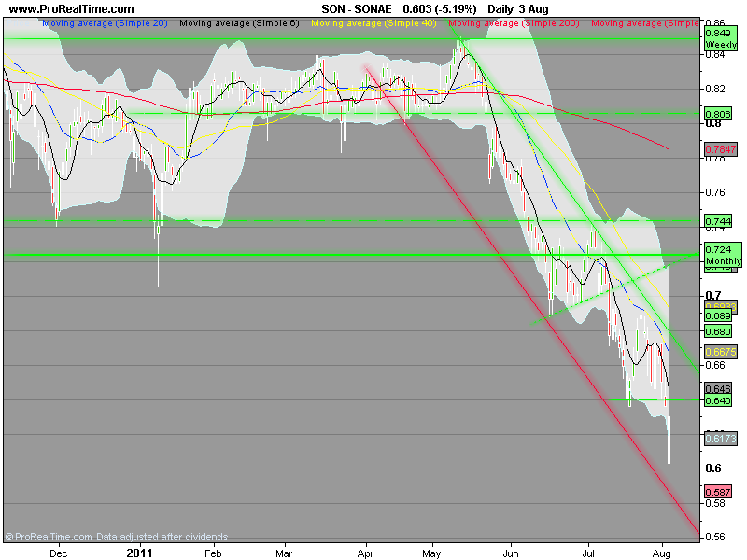Click the Aug label on the time axis
The image size is (747, 560).
click(661, 553)
